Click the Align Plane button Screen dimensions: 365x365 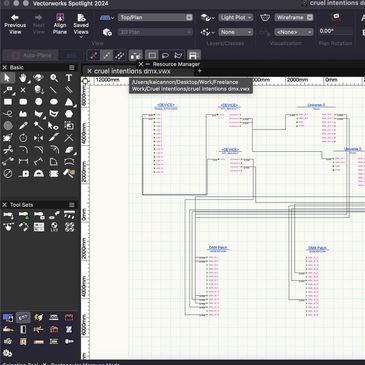point(60,24)
